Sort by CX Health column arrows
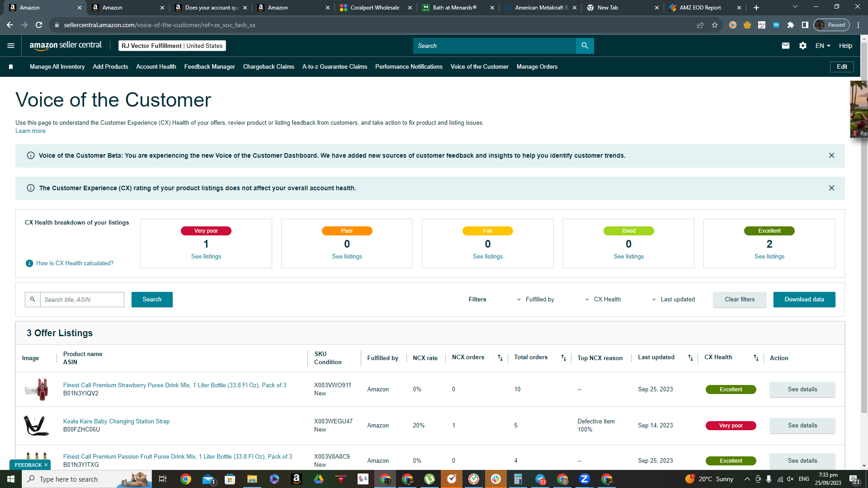Screen dimensions: 868x488 point(756,357)
